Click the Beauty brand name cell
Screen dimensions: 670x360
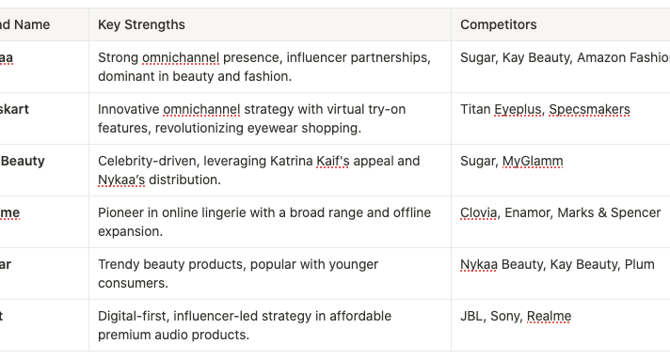pos(44,170)
